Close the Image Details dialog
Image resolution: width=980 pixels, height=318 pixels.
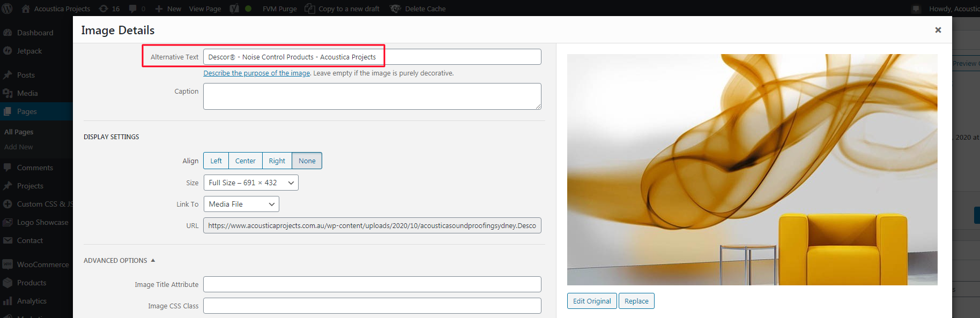[x=938, y=30]
